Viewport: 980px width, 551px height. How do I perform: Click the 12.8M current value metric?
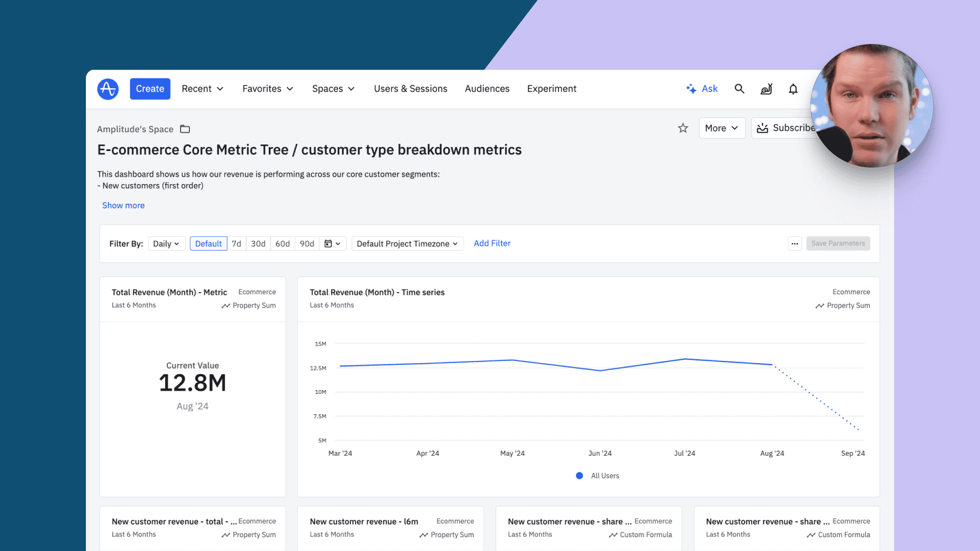tap(192, 383)
